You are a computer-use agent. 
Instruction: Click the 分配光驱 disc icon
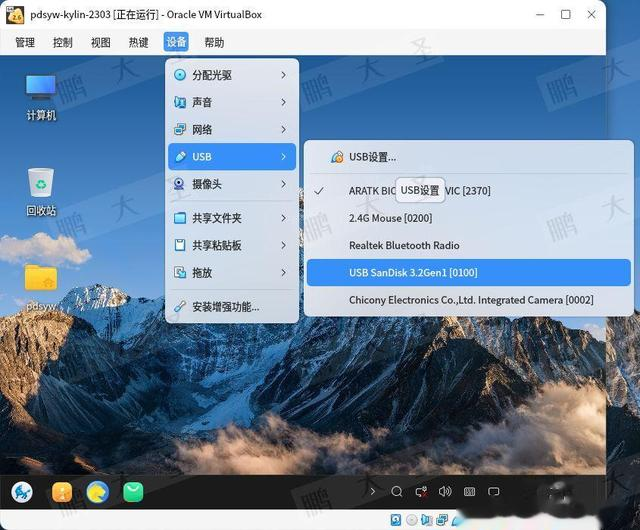click(x=180, y=75)
